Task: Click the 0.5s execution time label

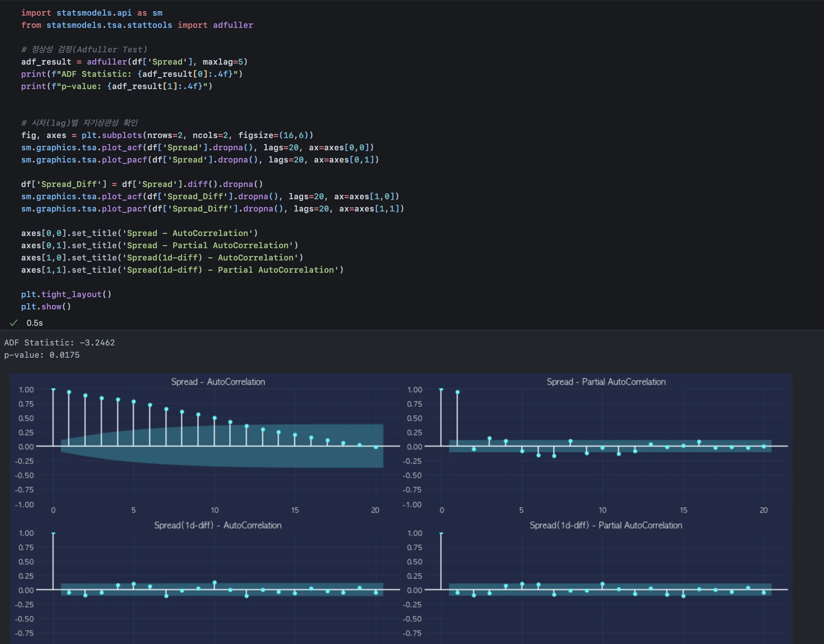Action: 34,323
